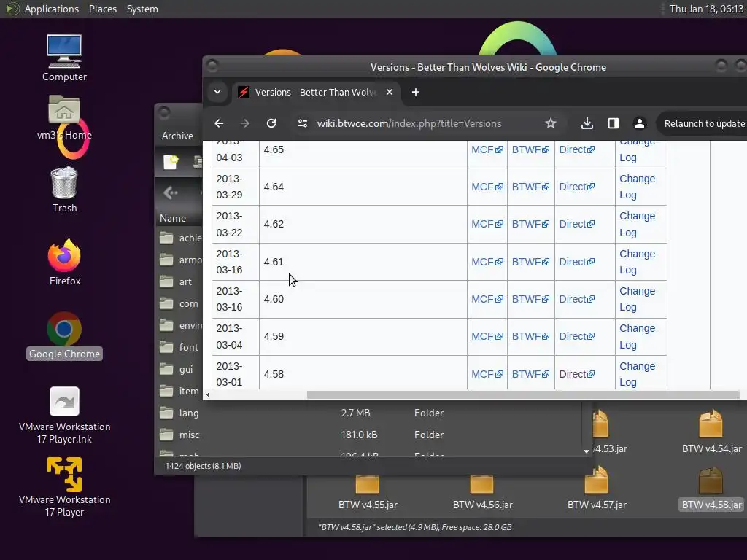The width and height of the screenshot is (747, 560).
Task: Open a new Chrome tab
Action: [x=415, y=92]
